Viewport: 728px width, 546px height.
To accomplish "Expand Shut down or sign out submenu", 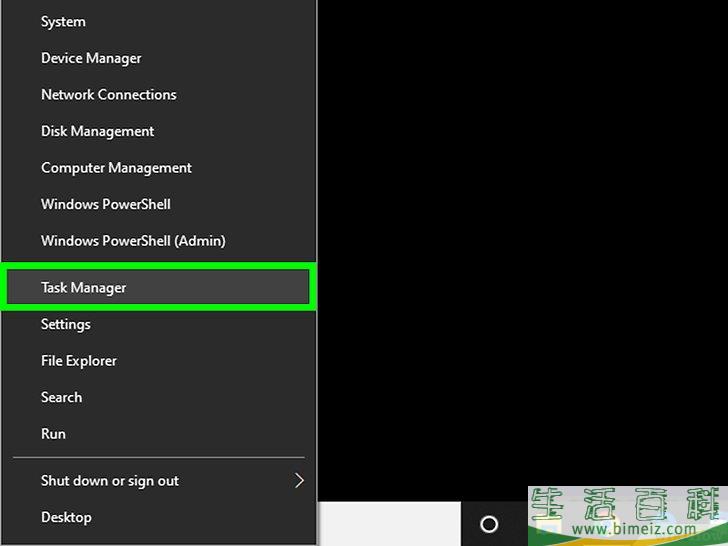I will [158, 481].
